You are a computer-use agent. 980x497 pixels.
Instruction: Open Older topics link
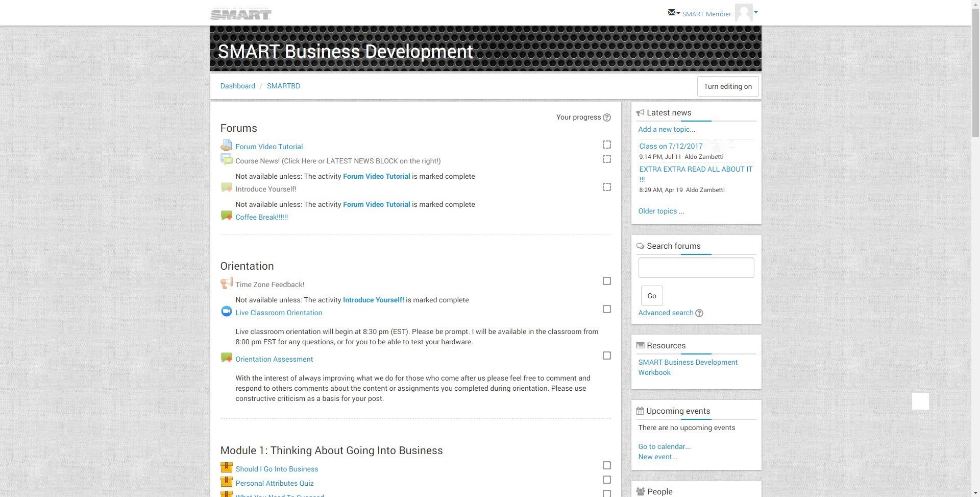click(x=661, y=211)
